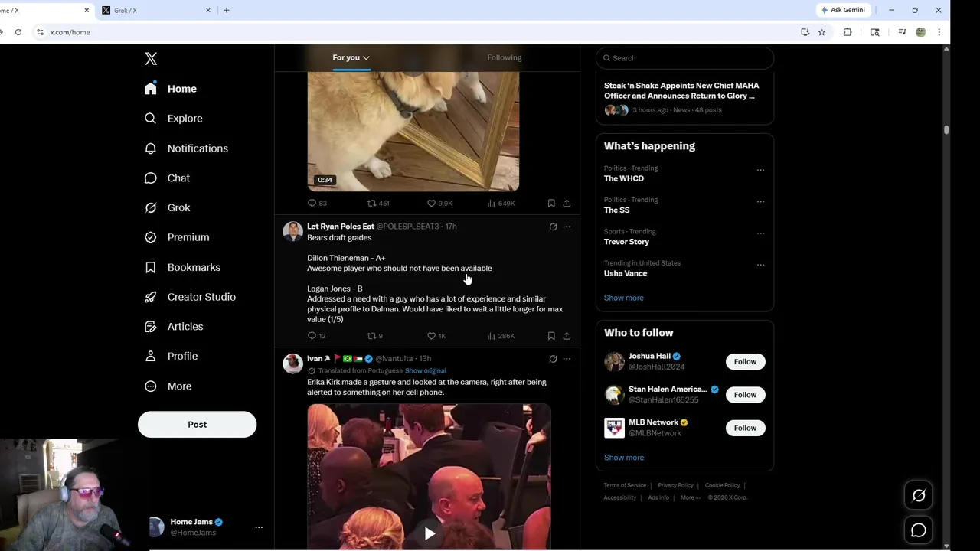
Task: Share the Bears draft grades post
Action: pos(567,336)
